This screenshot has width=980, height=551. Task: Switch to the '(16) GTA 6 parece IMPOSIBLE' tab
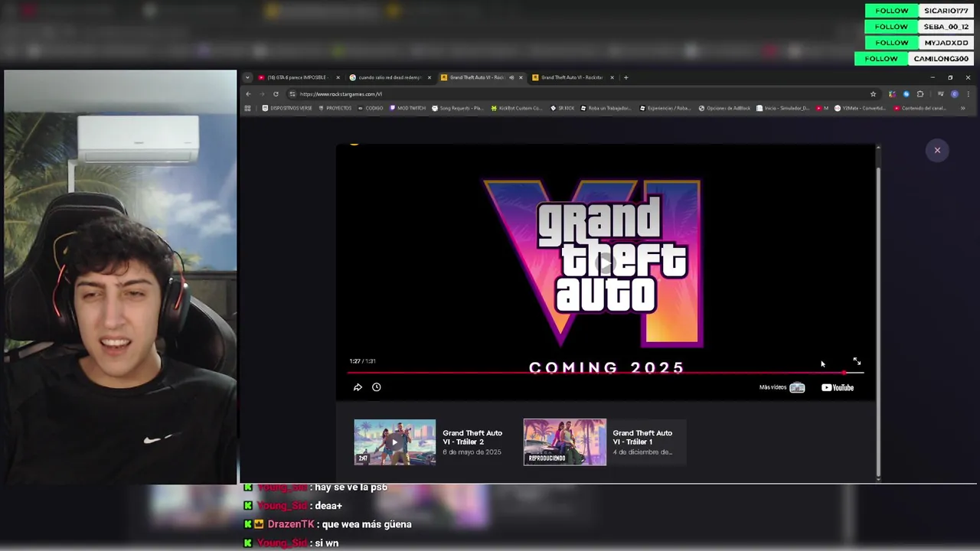coord(299,77)
